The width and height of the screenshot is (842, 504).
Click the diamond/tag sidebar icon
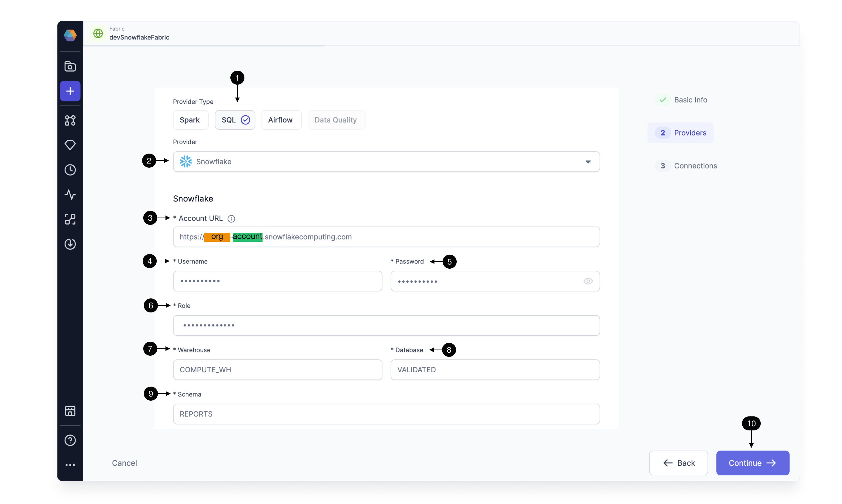click(70, 145)
